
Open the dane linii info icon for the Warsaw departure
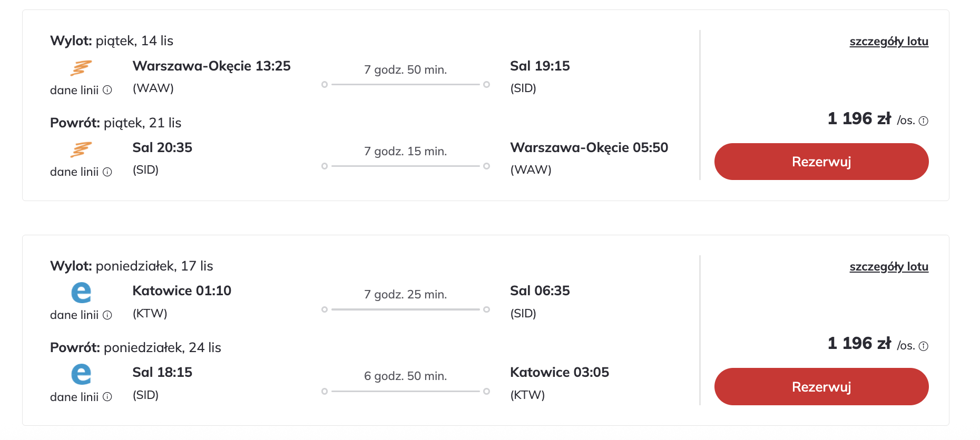[x=108, y=90]
